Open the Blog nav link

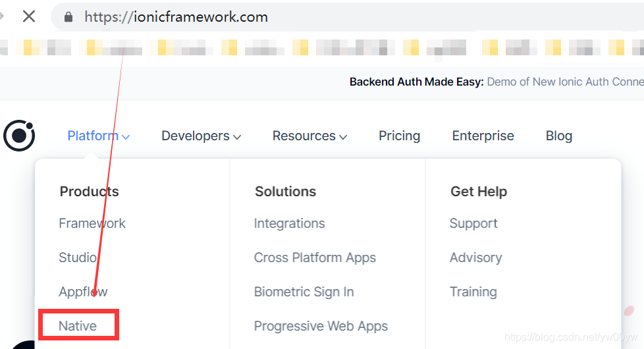point(559,136)
